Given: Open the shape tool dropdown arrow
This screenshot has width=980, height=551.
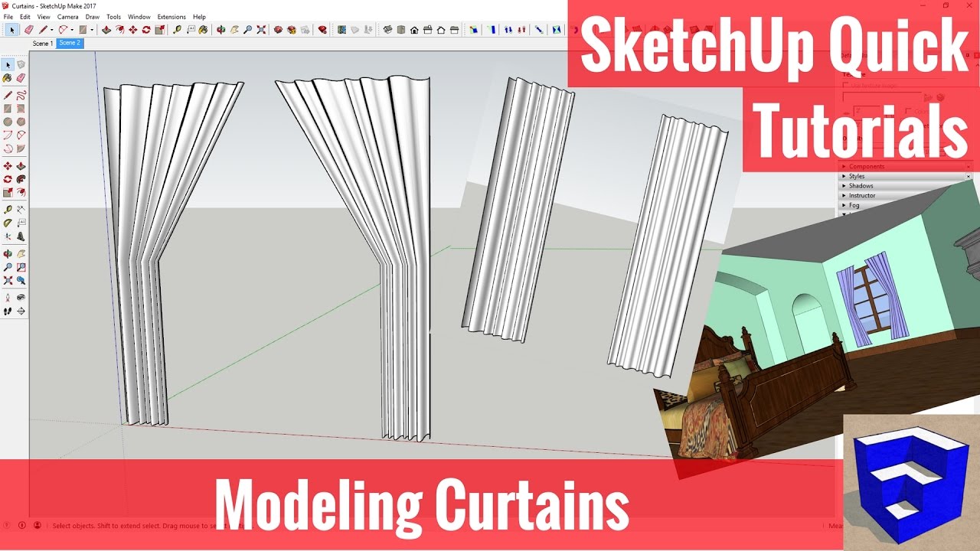Looking at the screenshot, I should (92, 30).
